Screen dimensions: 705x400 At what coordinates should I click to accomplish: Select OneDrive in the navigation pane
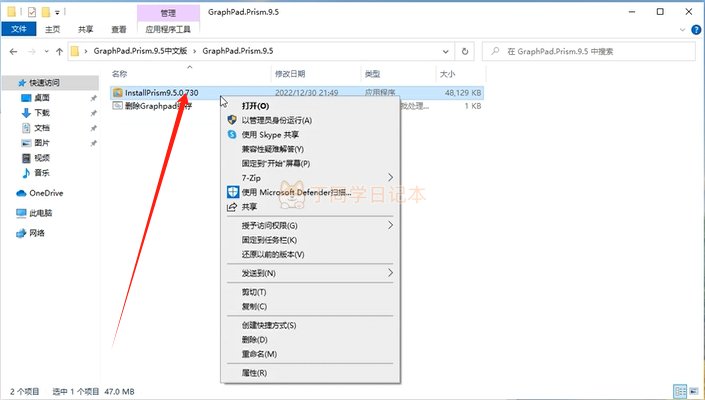click(x=46, y=193)
